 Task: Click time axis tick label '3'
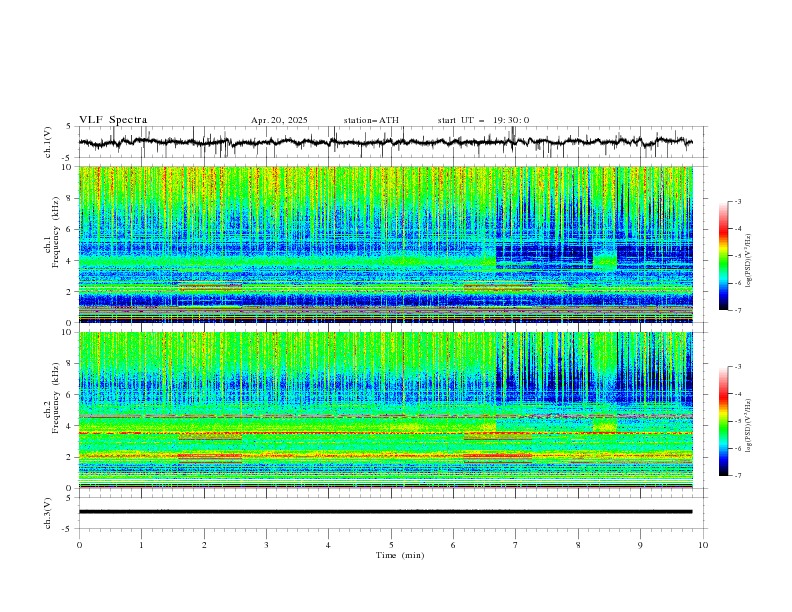266,545
